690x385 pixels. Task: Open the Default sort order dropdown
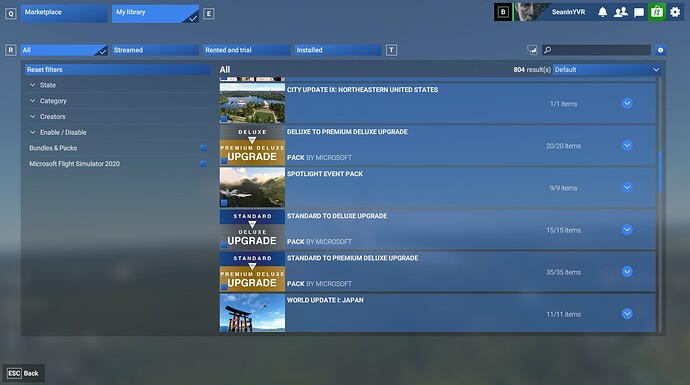(607, 70)
